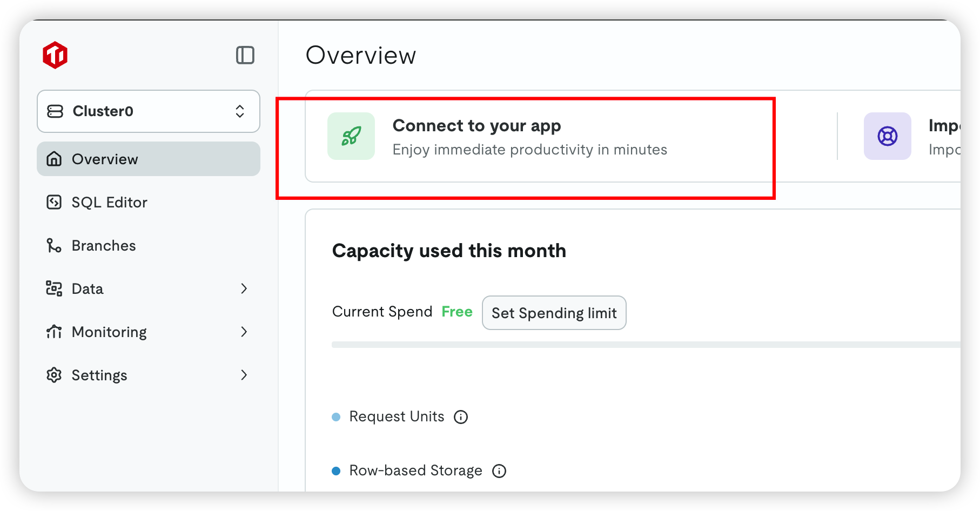Click the SQL Editor icon

tap(54, 202)
